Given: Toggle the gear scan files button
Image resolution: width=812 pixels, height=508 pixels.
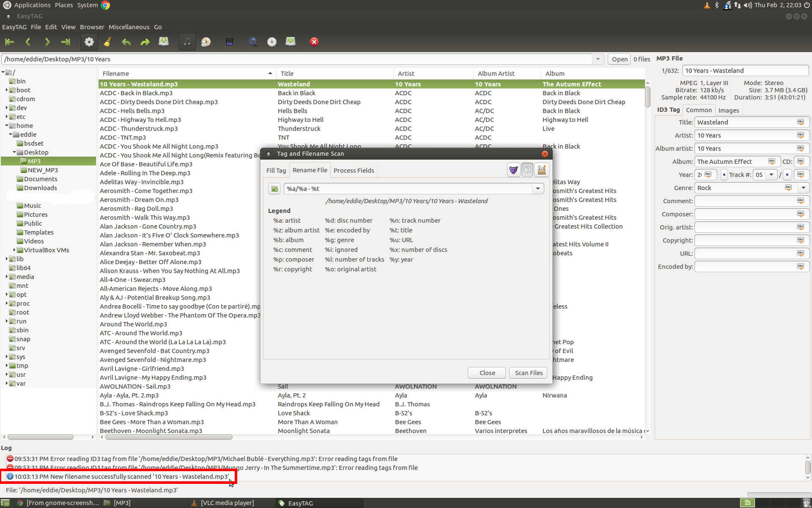Looking at the screenshot, I should [89, 41].
